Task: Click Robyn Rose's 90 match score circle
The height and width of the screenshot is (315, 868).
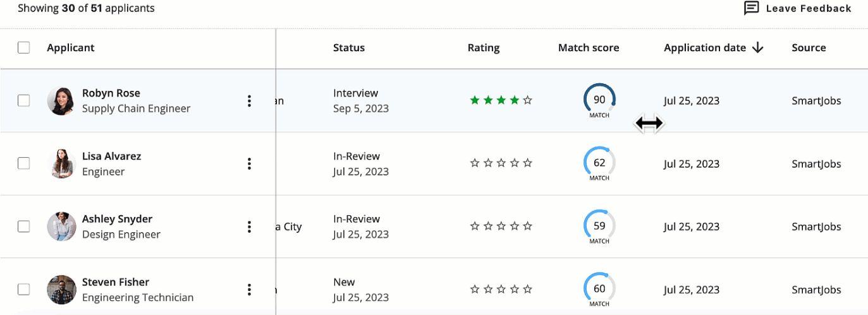Action: click(599, 100)
